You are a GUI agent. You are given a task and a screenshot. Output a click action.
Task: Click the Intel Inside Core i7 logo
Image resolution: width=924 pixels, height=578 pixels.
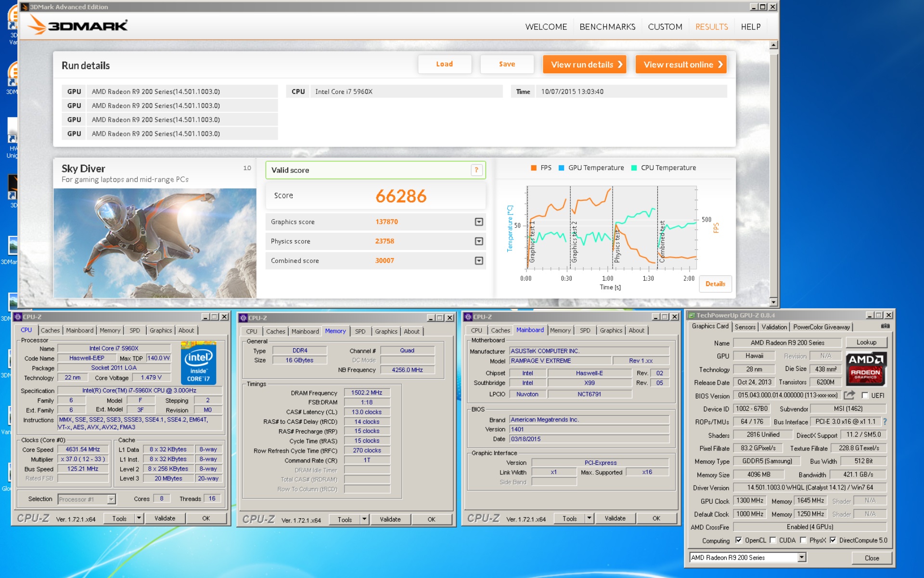198,363
